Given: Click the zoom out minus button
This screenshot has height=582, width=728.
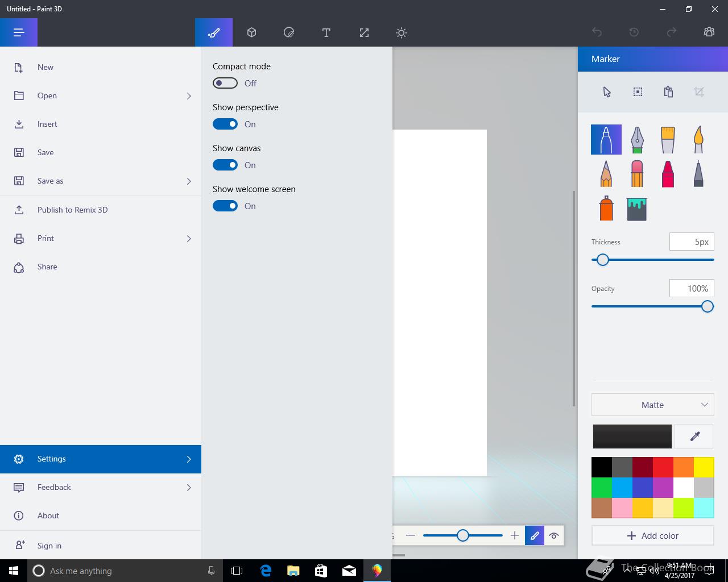Looking at the screenshot, I should coord(411,535).
